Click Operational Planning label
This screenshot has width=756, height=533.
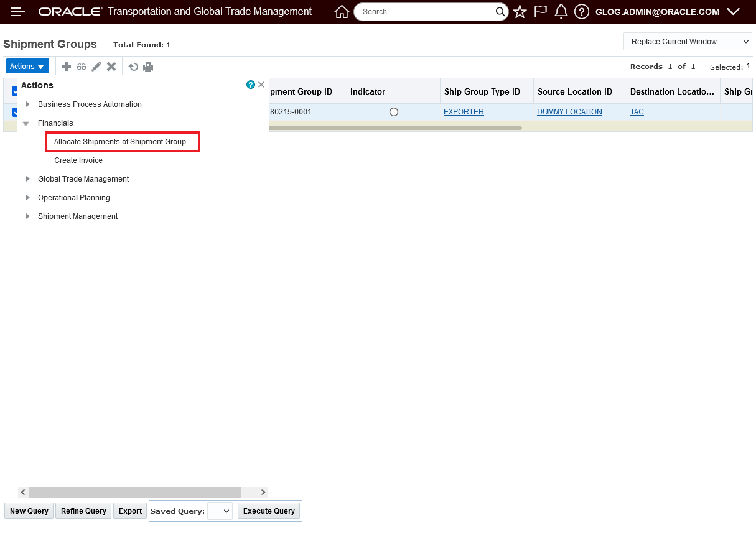(x=74, y=198)
